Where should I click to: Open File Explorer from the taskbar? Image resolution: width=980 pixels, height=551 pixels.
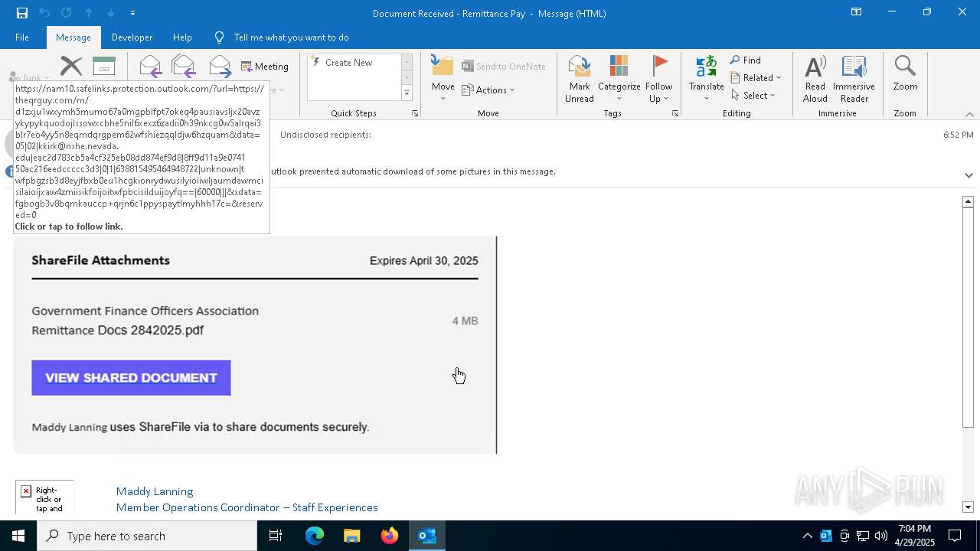coord(352,536)
